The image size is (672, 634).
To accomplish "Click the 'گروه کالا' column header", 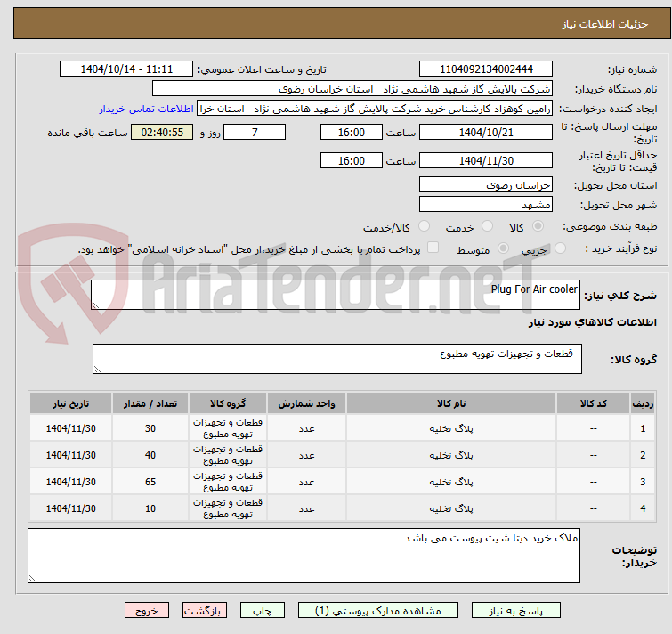I will click(x=228, y=403).
